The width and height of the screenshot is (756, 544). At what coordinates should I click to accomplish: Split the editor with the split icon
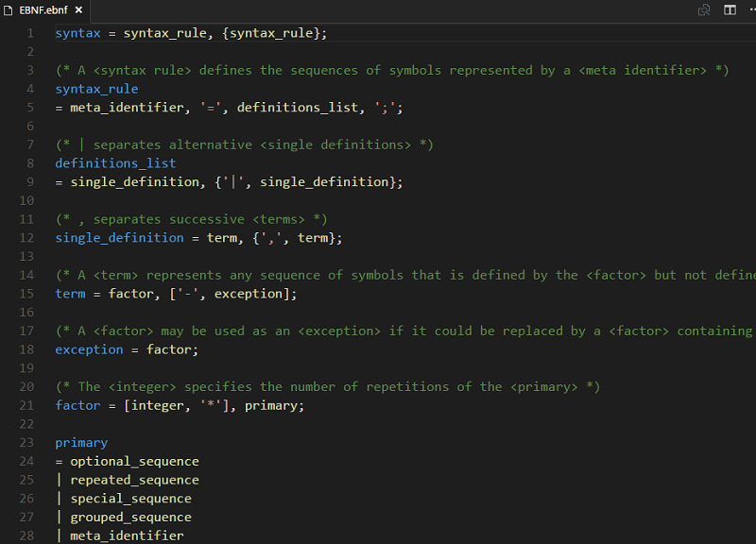click(730, 10)
